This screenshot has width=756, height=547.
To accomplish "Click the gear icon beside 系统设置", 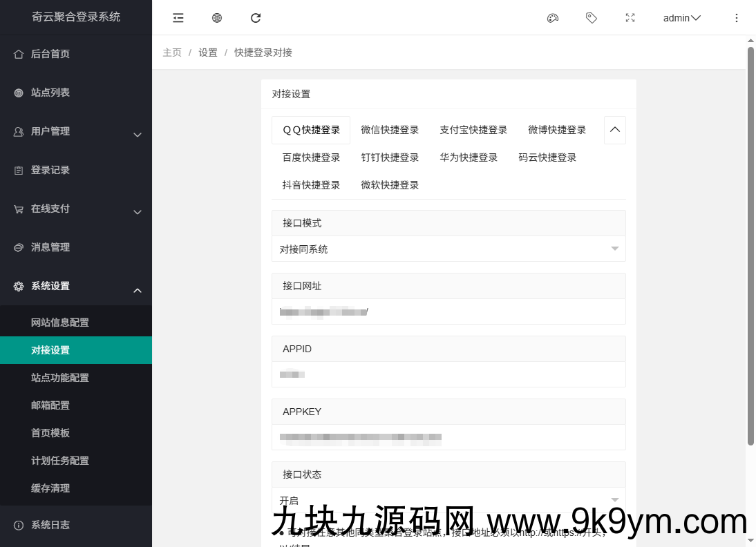I will point(19,286).
